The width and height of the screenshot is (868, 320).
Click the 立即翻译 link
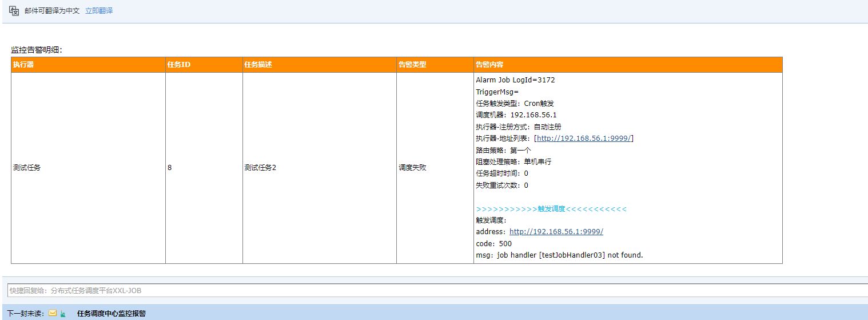[x=99, y=11]
